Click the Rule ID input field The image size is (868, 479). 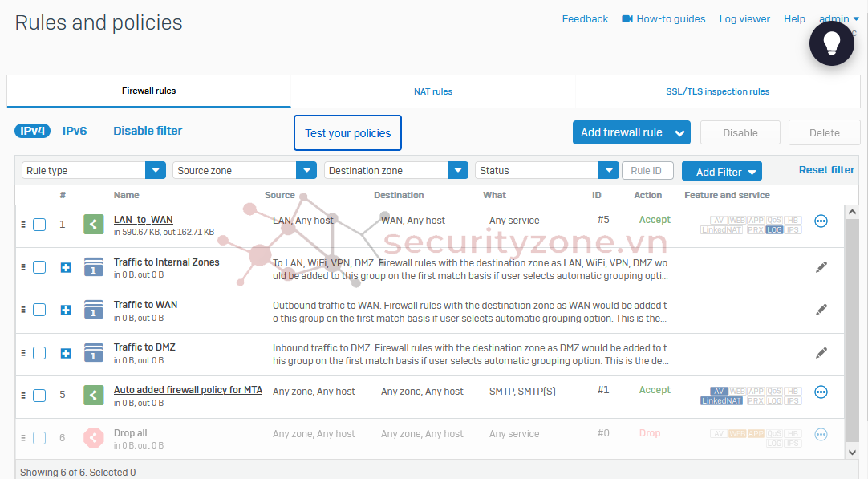point(647,171)
